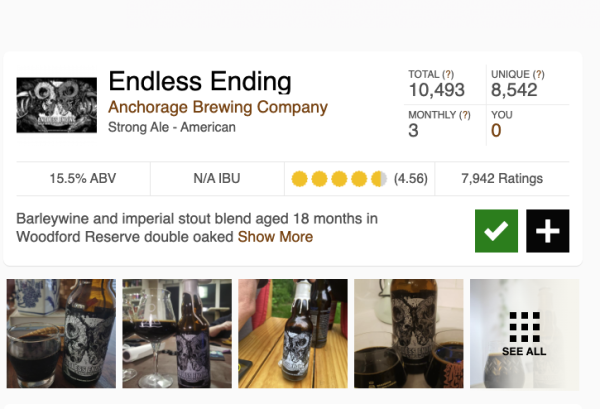Click the fifth half-filled rating star
Screen dimensions: 600x409
[379, 179]
